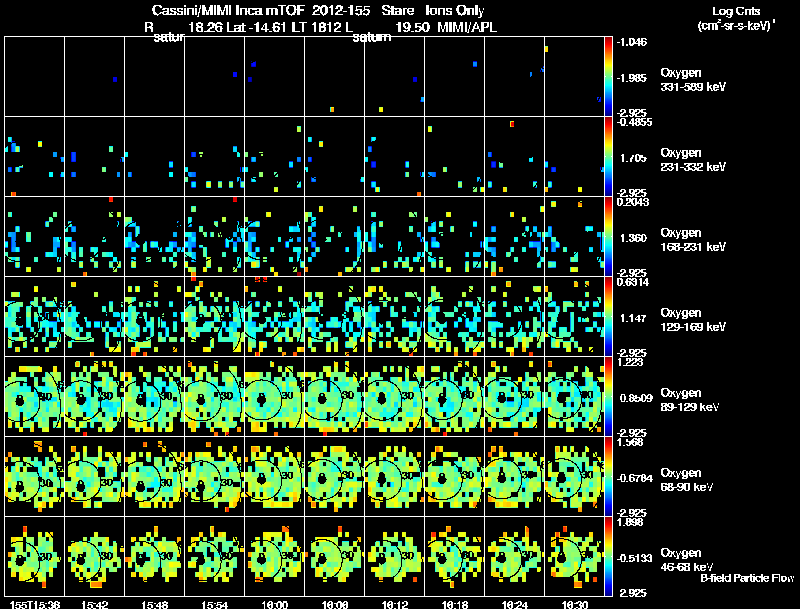Click the Oxygen 89-129 keV label
This screenshot has height=609, width=800.
point(690,400)
